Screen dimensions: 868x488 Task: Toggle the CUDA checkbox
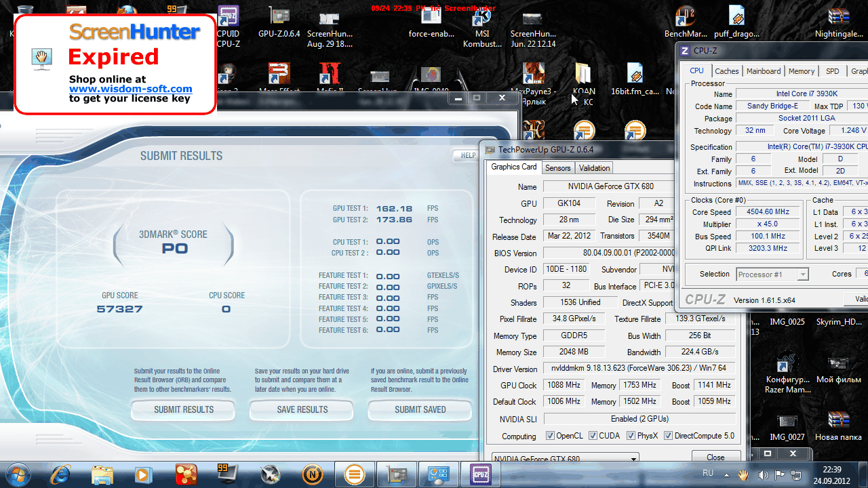click(x=593, y=436)
